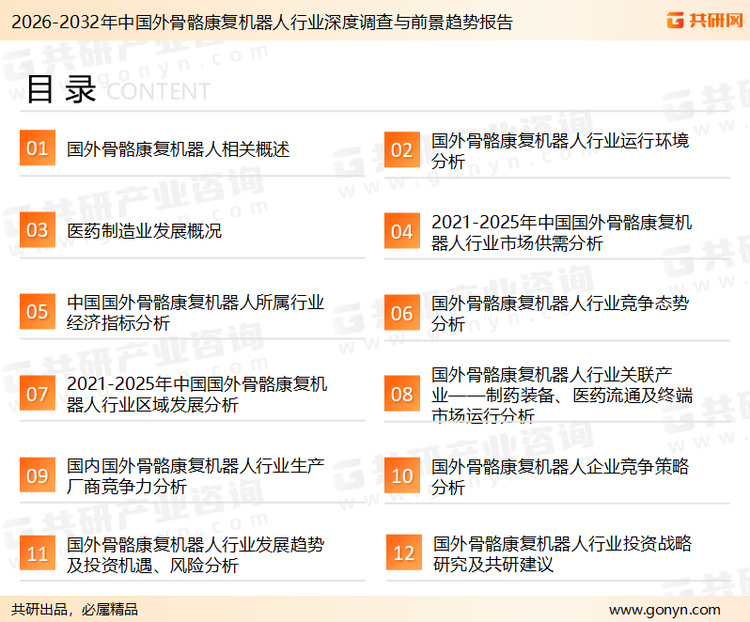The image size is (750, 622).
Task: Select chapter 2021-2025年中国国外骨骼康复机器人行业市场供需分析
Action: pos(562,233)
